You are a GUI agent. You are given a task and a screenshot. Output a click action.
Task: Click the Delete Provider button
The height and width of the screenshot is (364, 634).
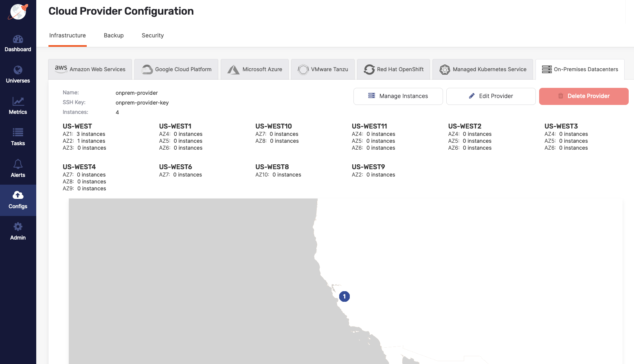(584, 96)
